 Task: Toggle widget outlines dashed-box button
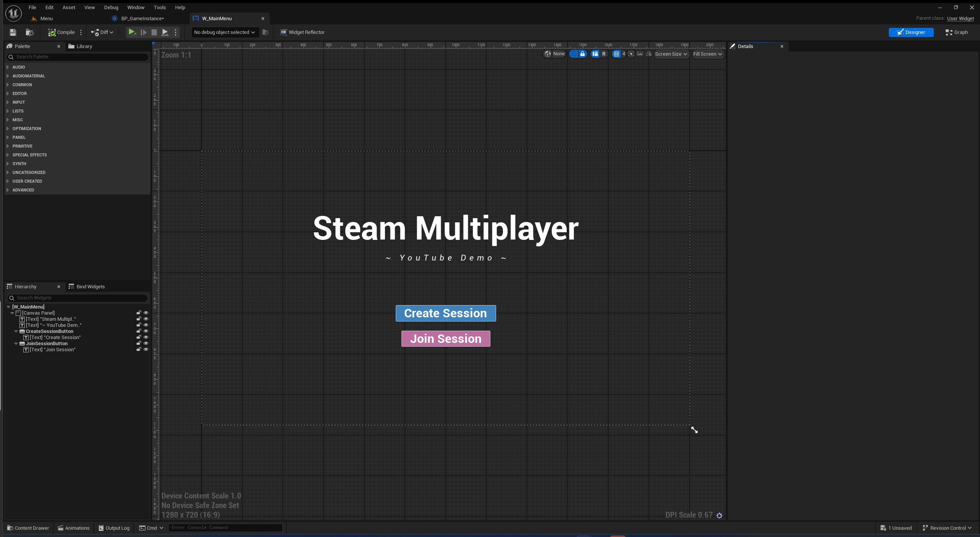point(574,54)
